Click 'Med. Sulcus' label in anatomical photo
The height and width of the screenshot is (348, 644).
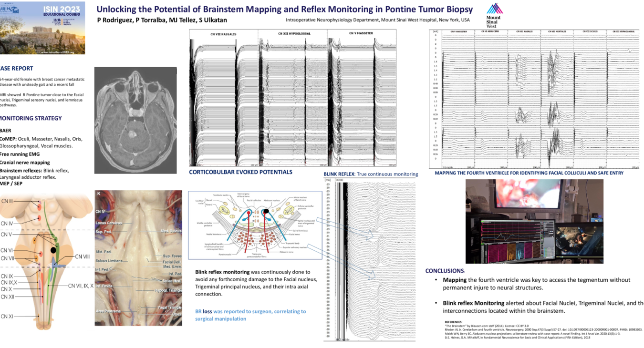[171, 231]
